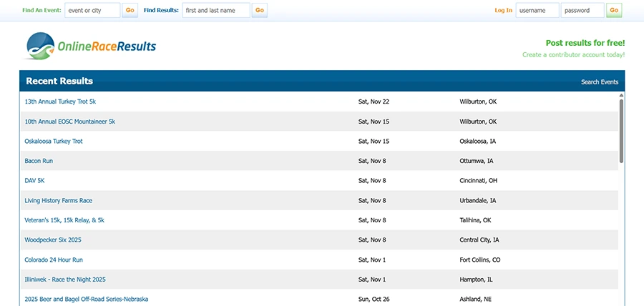Open 13th Annual Turkey Trot 5k results
This screenshot has width=644, height=306.
click(60, 102)
